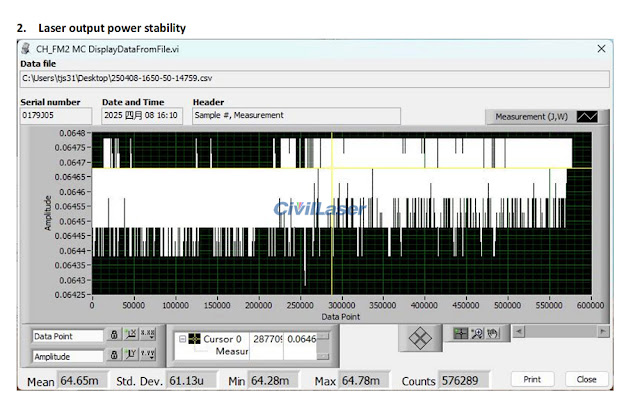Collapse the Cursor 0 tree entry
The height and width of the screenshot is (417, 640).
[x=182, y=339]
